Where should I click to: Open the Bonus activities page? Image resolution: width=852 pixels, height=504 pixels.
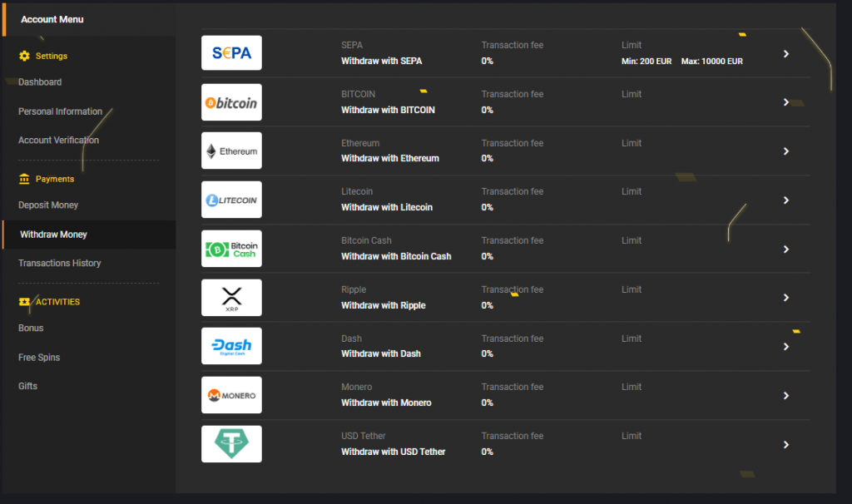click(x=31, y=328)
